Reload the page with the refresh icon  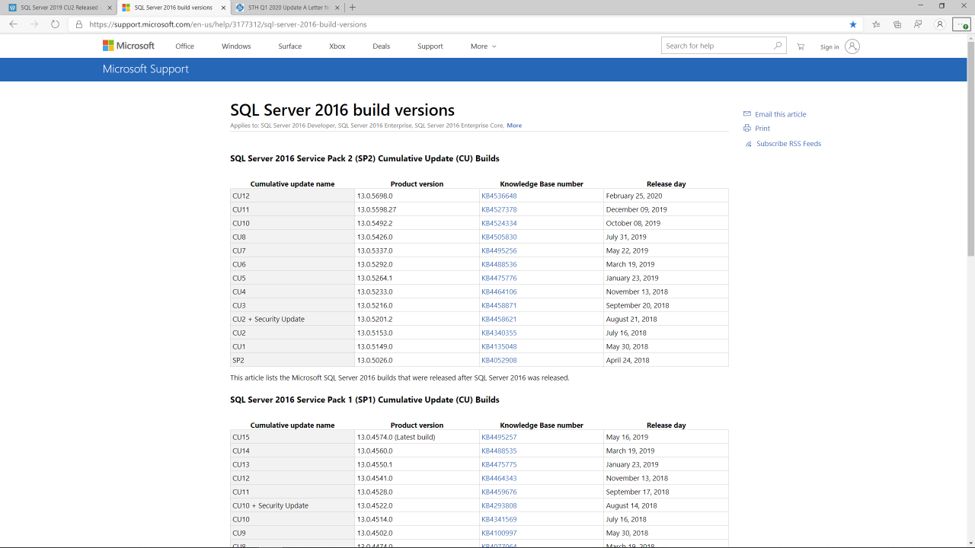tap(55, 24)
